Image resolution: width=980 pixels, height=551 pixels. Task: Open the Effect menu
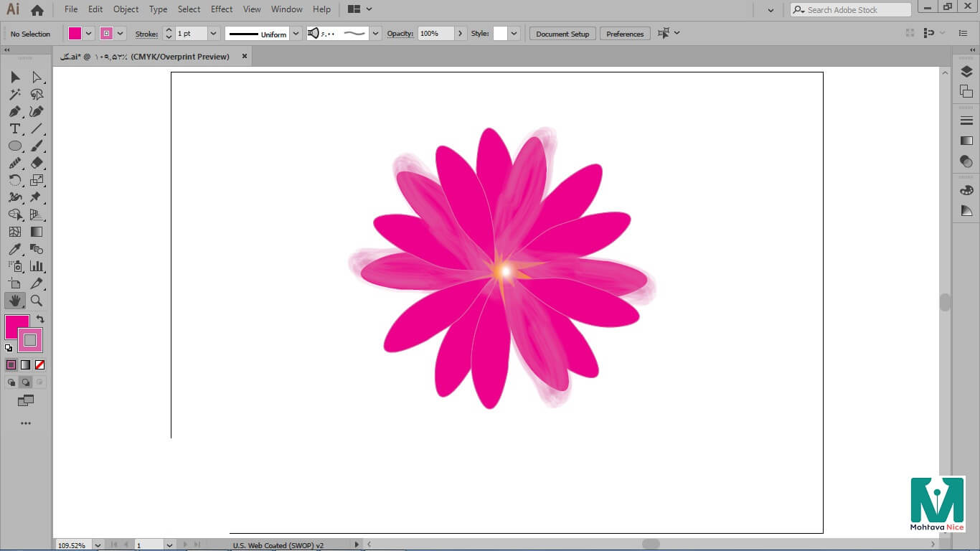222,9
